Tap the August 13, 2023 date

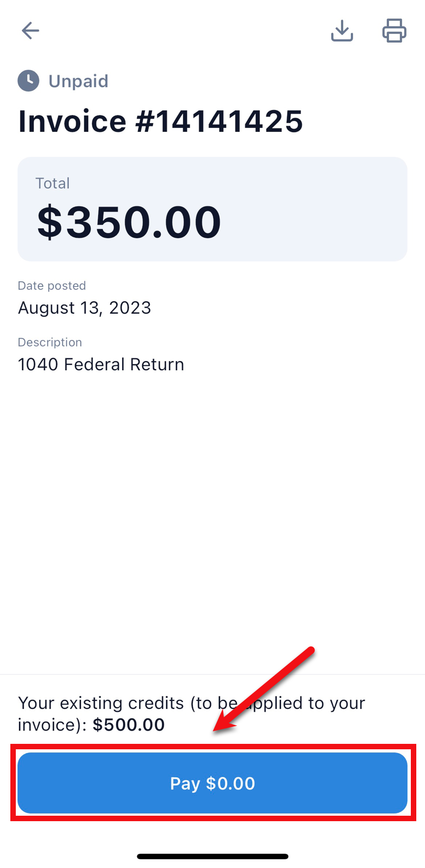(x=84, y=308)
